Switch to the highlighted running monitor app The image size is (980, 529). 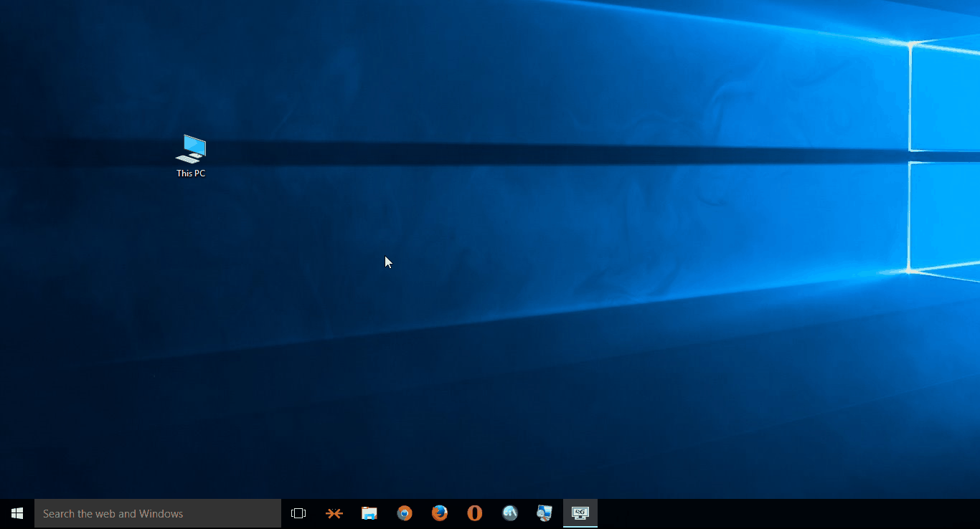(580, 513)
